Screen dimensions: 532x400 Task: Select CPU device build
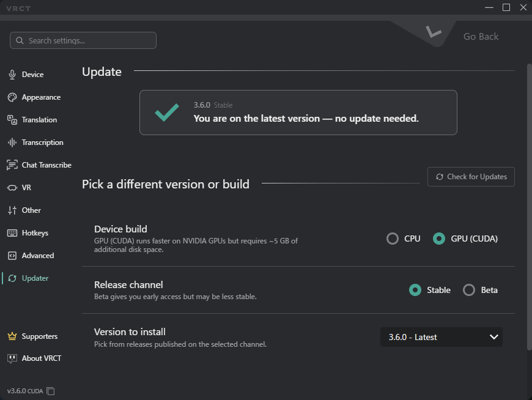pos(393,239)
